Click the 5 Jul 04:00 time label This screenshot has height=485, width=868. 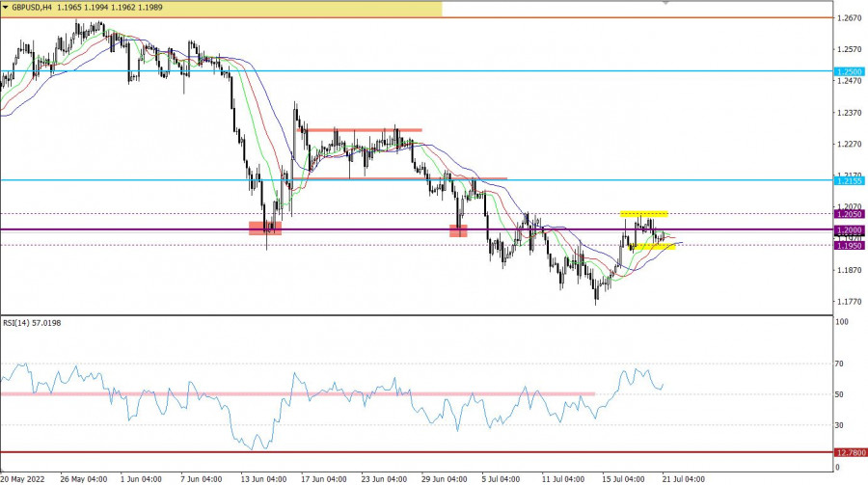tap(501, 479)
